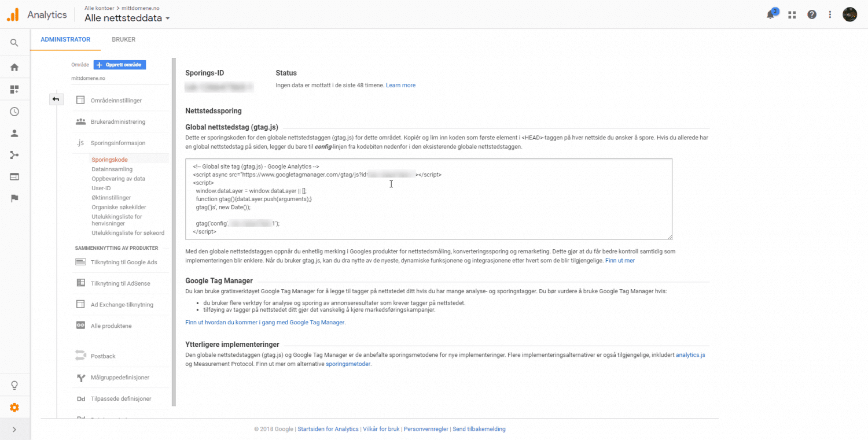The height and width of the screenshot is (440, 868).
Task: Go to Home via house icon
Action: 14,67
